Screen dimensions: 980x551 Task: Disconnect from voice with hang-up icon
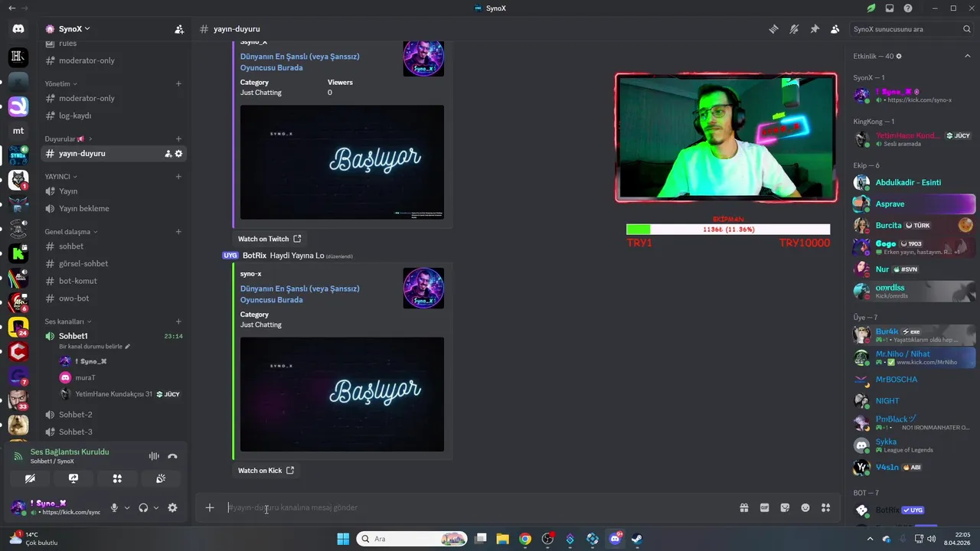172,456
